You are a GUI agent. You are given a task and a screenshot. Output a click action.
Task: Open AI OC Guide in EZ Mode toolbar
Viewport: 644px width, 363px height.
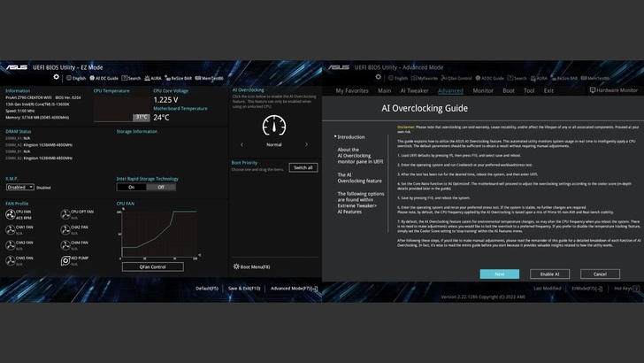pyautogui.click(x=103, y=78)
